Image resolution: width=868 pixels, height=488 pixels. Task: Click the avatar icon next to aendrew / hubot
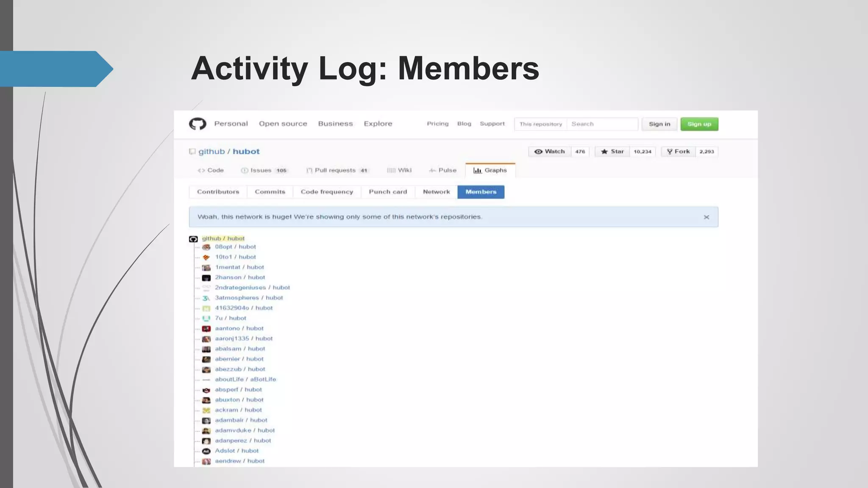click(x=206, y=461)
